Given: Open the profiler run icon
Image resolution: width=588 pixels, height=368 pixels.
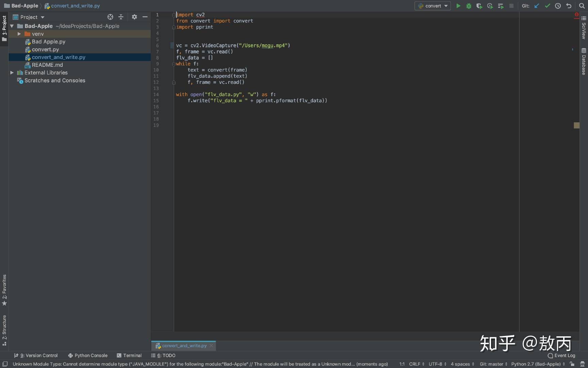Looking at the screenshot, I should point(490,6).
